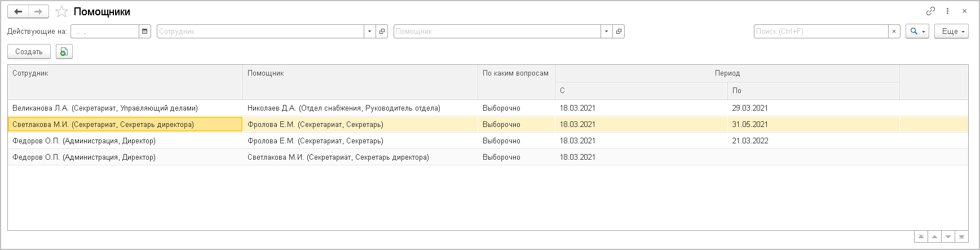Click the copy-create icon beside Создать
This screenshot has width=980, height=250.
click(x=64, y=52)
